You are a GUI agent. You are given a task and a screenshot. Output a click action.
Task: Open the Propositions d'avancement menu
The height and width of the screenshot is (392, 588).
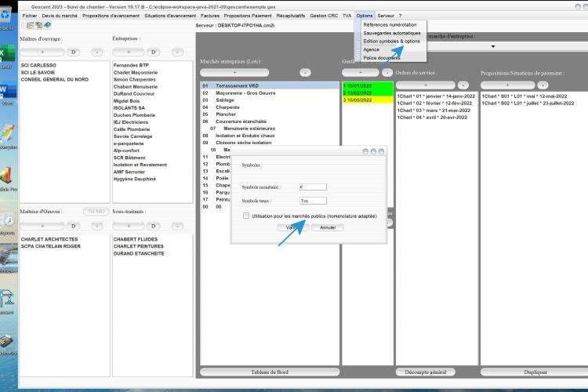(x=111, y=16)
